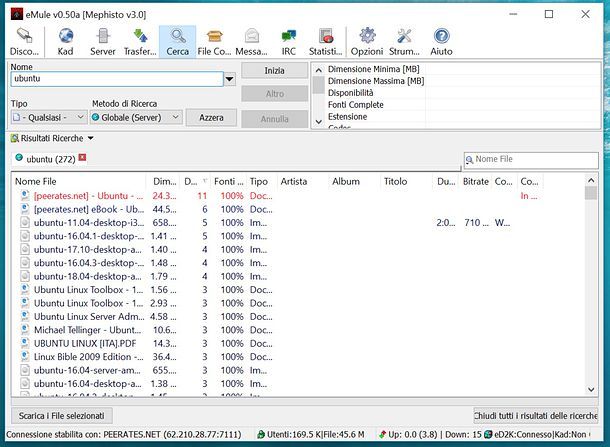Click the Risultati Ricerche icon
The image size is (610, 447).
click(15, 138)
